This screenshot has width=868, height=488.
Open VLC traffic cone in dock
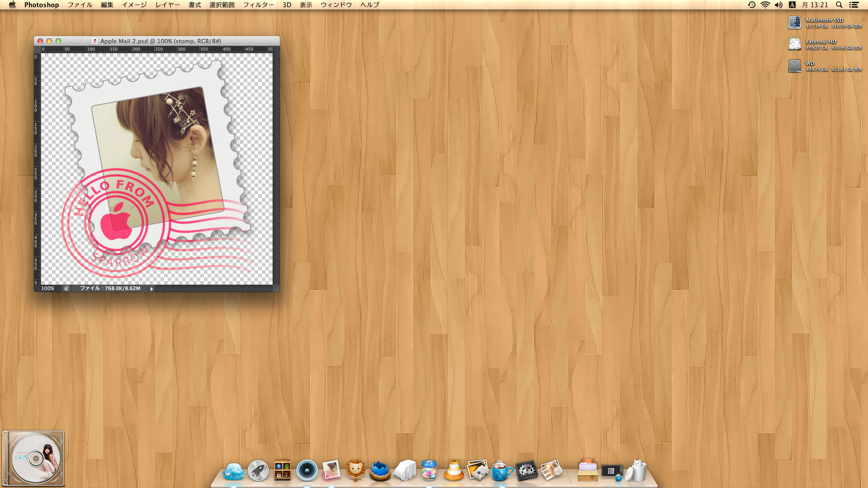(x=453, y=470)
